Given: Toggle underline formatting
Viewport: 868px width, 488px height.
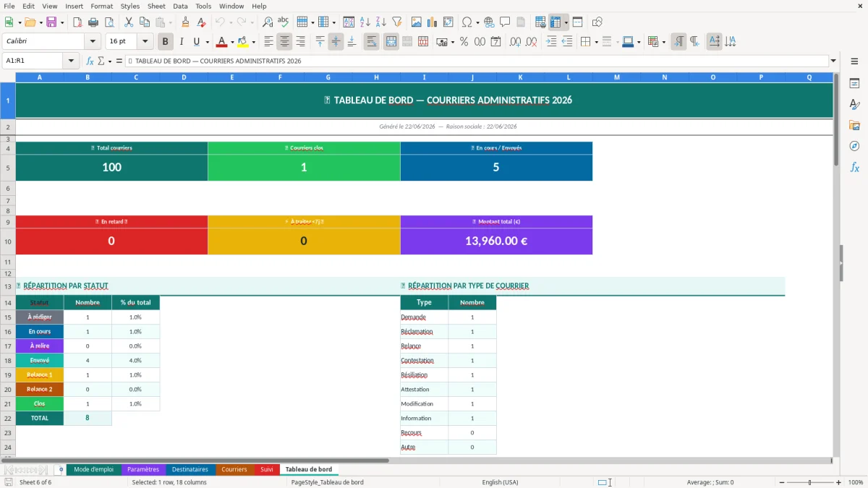Looking at the screenshot, I should pyautogui.click(x=196, y=42).
